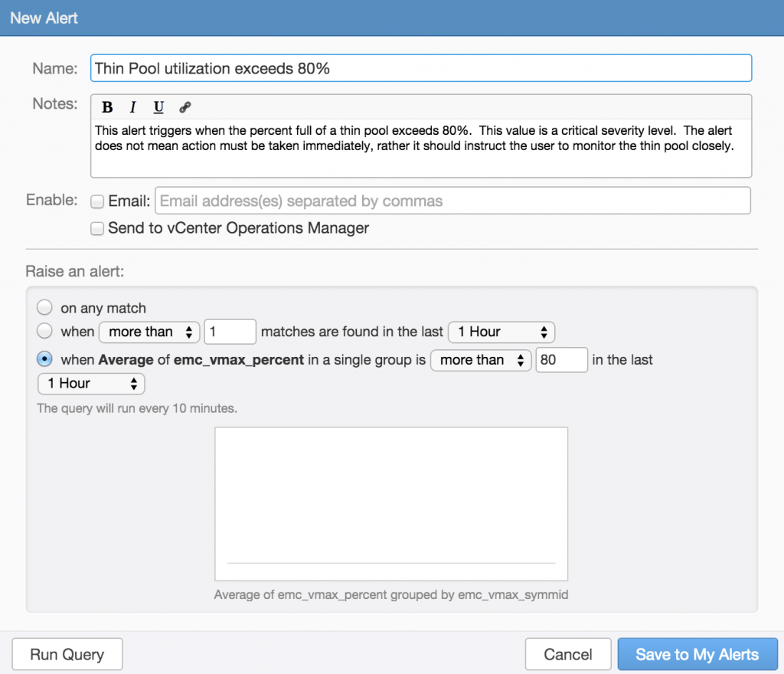The width and height of the screenshot is (784, 674).
Task: Insert a hyperlink using the link icon
Action: tap(184, 107)
